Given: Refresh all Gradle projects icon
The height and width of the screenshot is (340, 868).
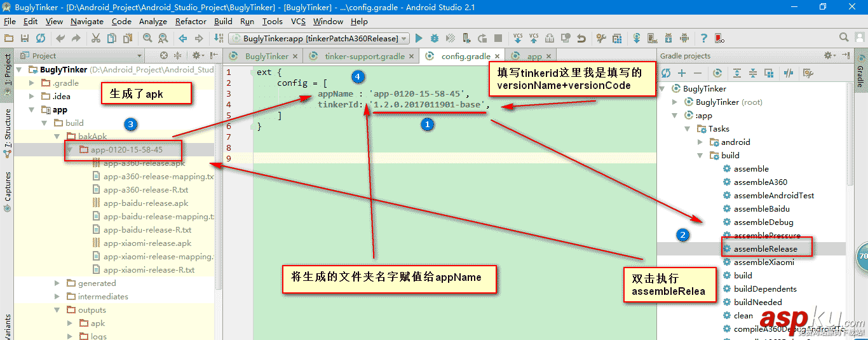Looking at the screenshot, I should (x=666, y=73).
